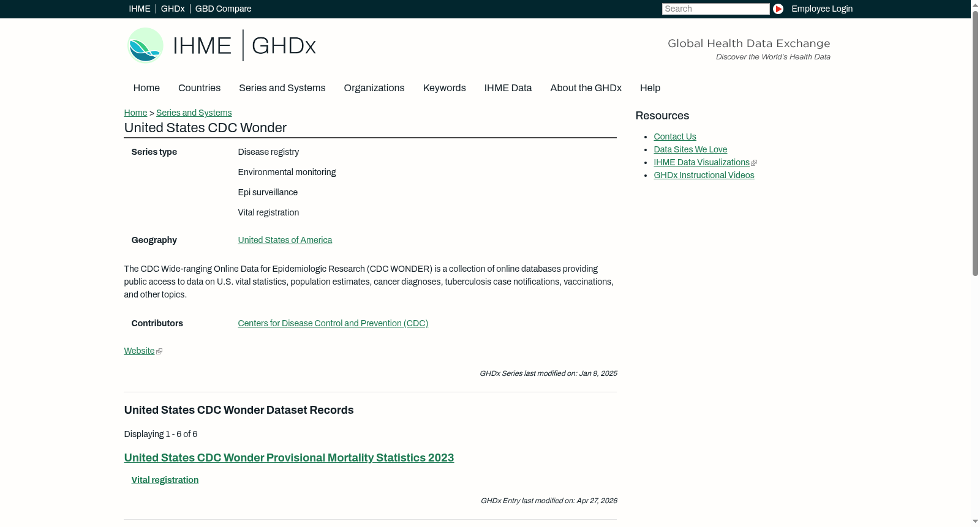Viewport: 980px width, 527px height.
Task: Click the Search input field
Action: click(x=715, y=9)
